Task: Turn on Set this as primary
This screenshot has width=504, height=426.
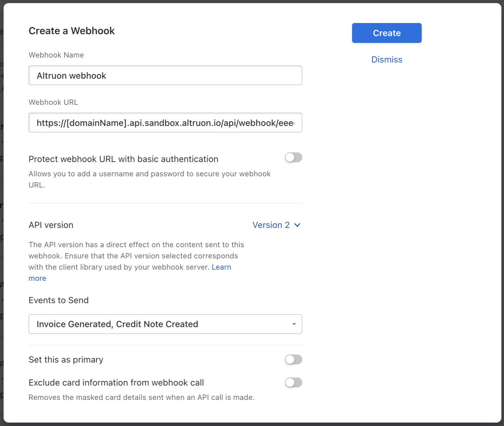Action: tap(293, 359)
